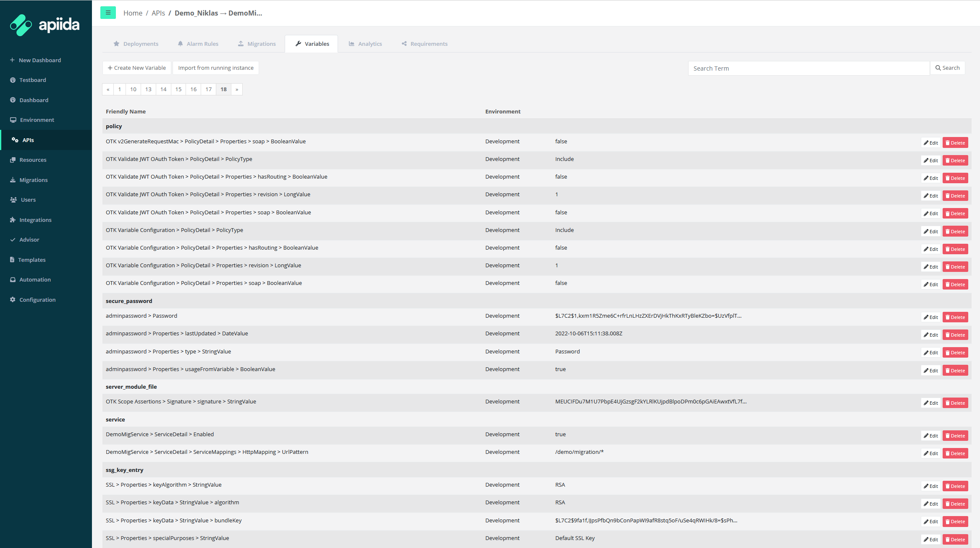Click Create New Variable button

137,68
